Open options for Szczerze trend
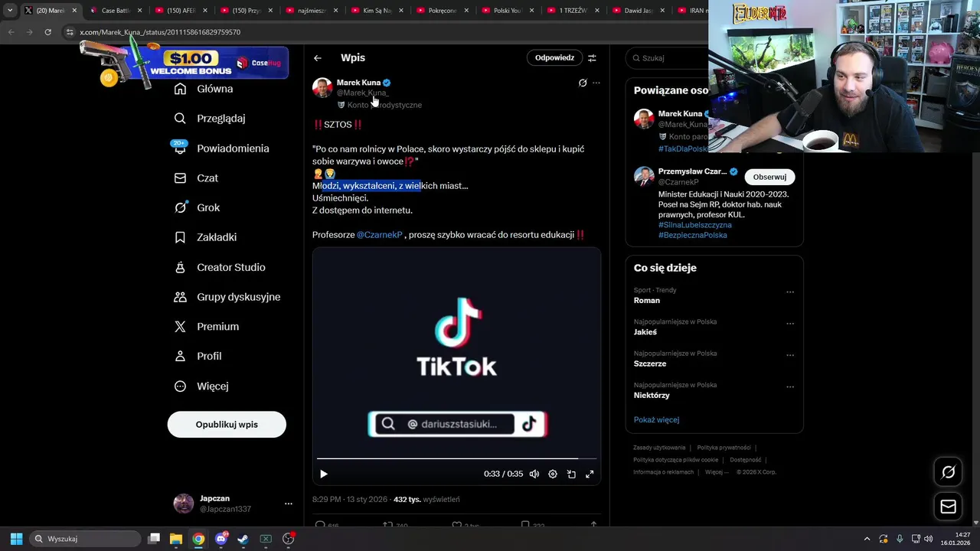This screenshot has width=980, height=551. (x=790, y=355)
